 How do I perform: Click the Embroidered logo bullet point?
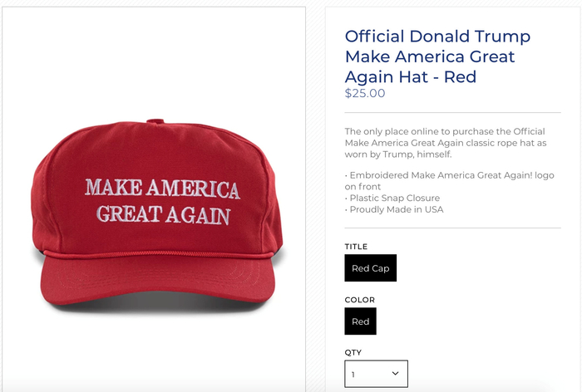coord(449,180)
